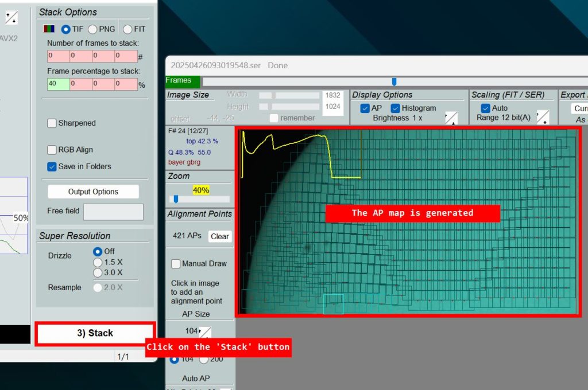Click the 'top 42.3 %' text
The height and width of the screenshot is (390, 588).
click(x=202, y=141)
